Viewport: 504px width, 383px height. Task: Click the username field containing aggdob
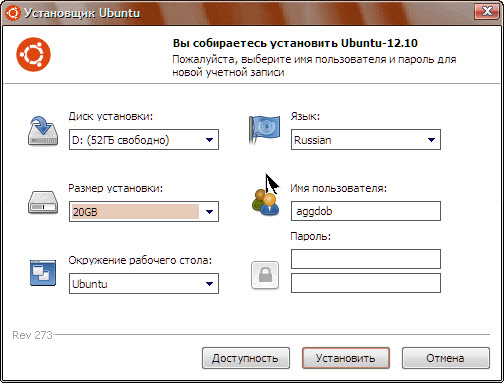[366, 211]
